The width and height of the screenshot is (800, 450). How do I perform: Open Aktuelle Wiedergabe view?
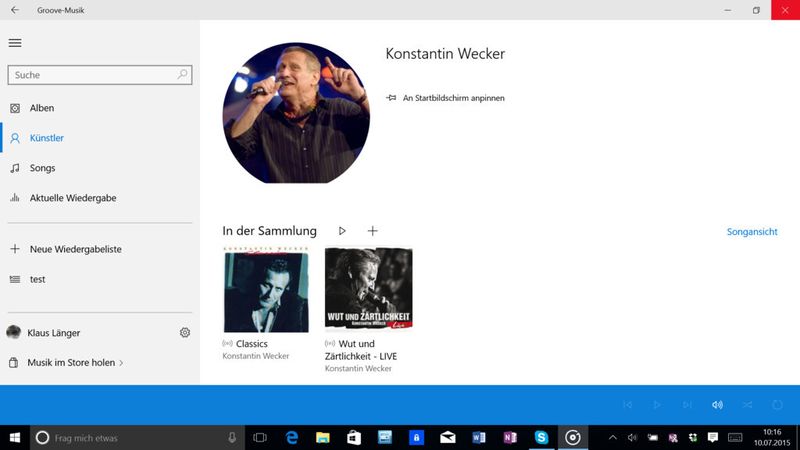tap(73, 198)
